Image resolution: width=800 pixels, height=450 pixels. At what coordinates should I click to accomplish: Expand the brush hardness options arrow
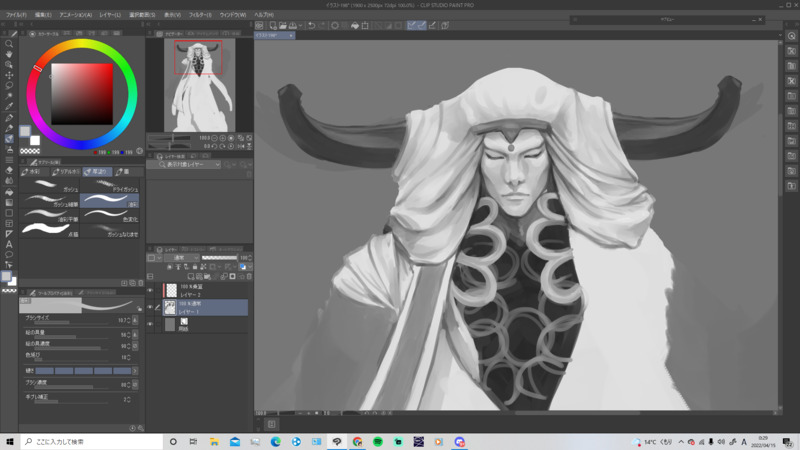[x=135, y=370]
